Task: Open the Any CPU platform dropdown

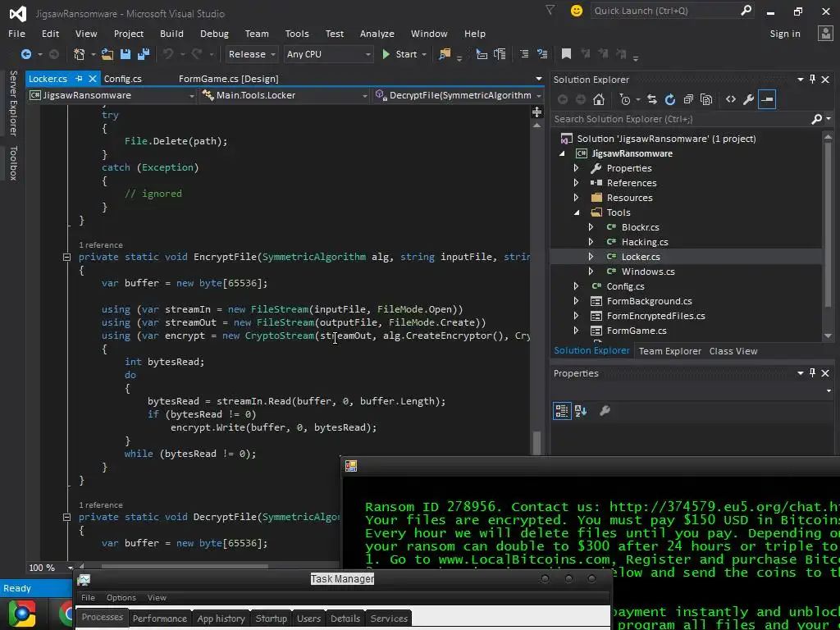Action: pos(328,54)
